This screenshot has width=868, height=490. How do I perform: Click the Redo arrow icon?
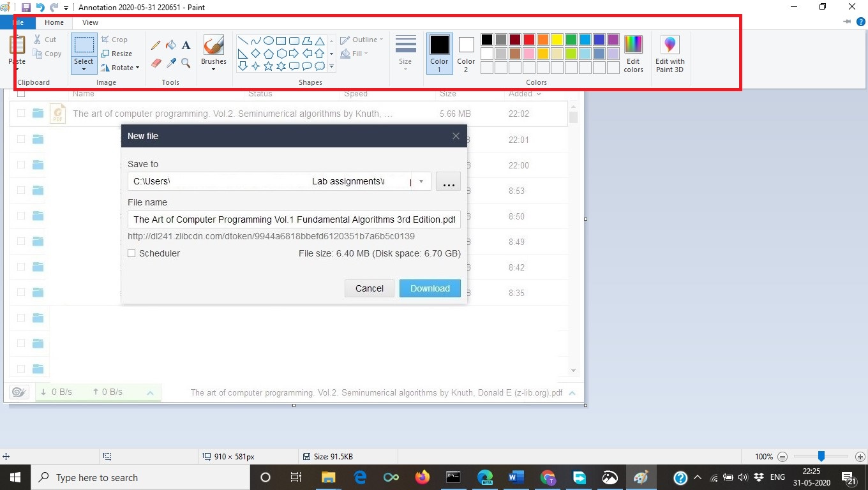54,8
